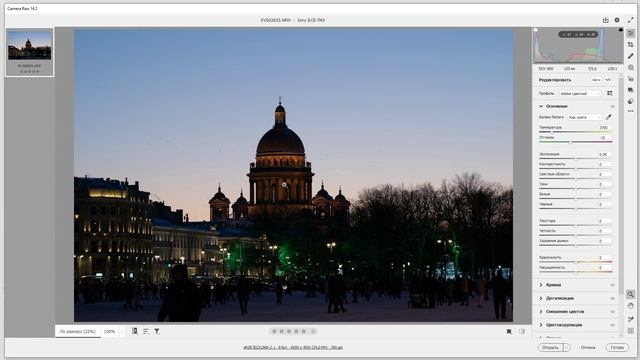The width and height of the screenshot is (640, 360).
Task: Open the filmstrip filter funnel icon
Action: 157,331
